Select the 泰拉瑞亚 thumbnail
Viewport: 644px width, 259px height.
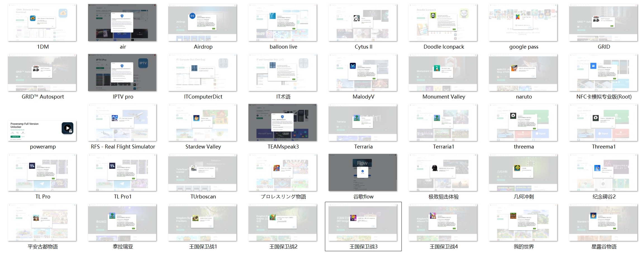(x=122, y=222)
